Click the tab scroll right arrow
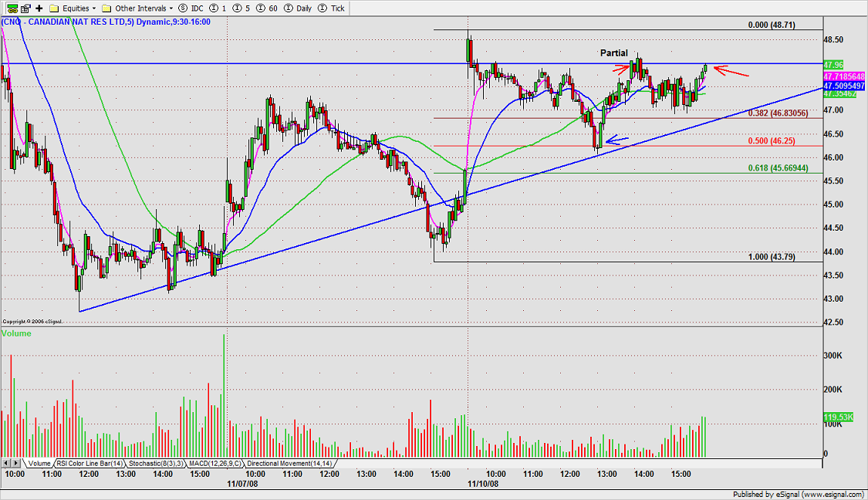868x500 pixels. coord(16,463)
